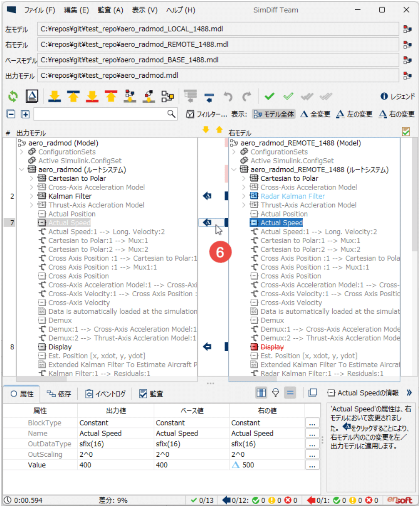This screenshot has height=507, width=420.
Task: Browse for output model (出力モデル) file
Action: (408, 75)
